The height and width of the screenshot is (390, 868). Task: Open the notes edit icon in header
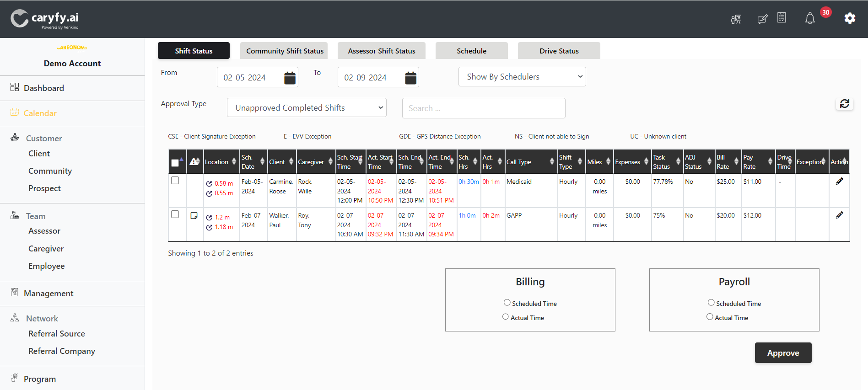tap(762, 19)
